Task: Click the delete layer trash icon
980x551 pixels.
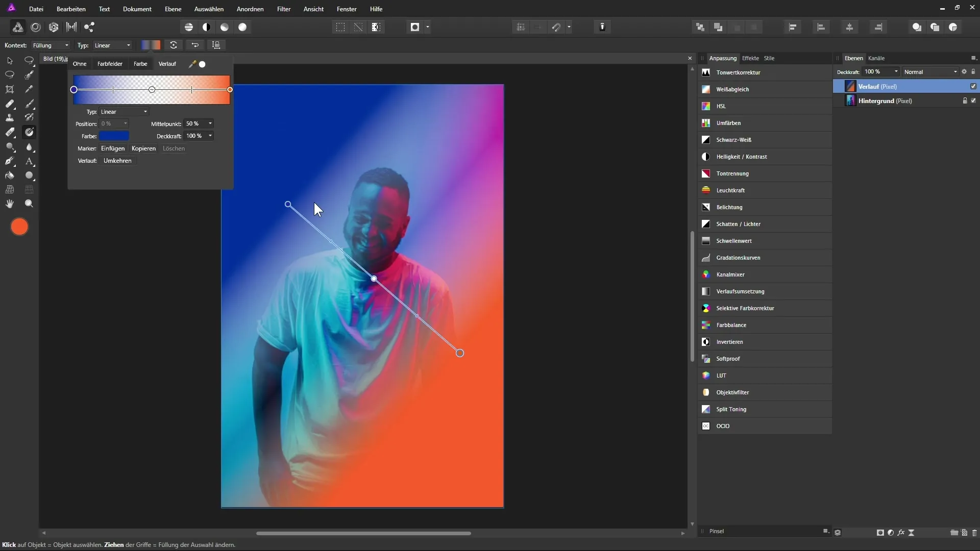Action: [974, 533]
